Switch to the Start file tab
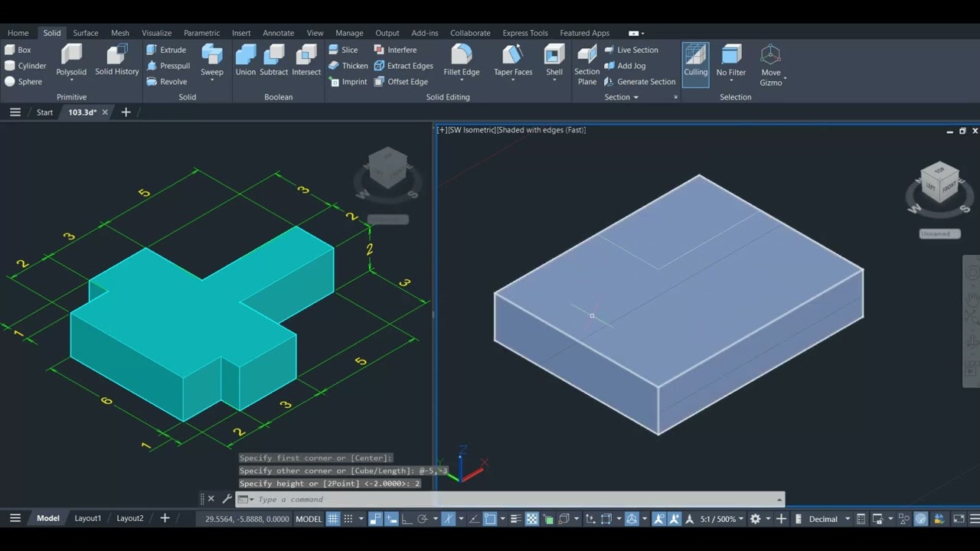980x551 pixels. (44, 112)
